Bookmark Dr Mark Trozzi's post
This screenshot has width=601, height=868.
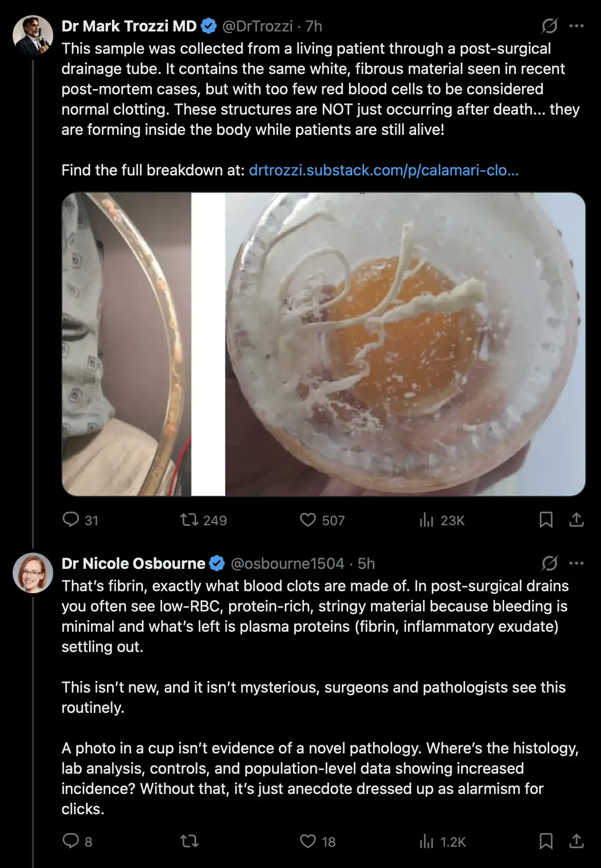click(546, 520)
